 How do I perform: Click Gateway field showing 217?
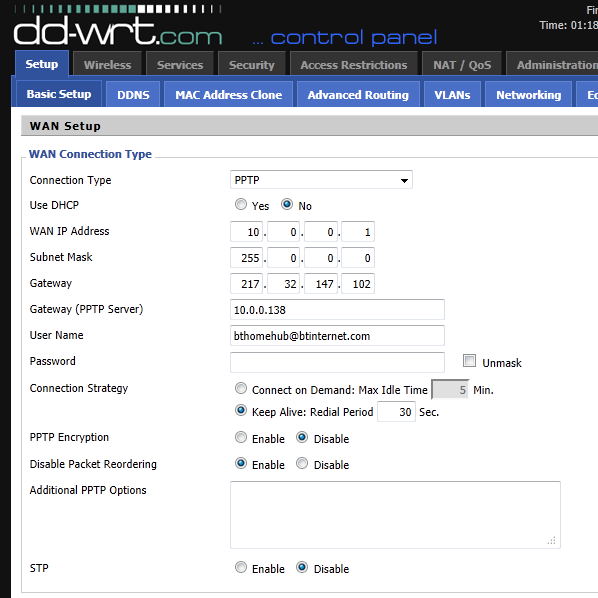click(246, 283)
